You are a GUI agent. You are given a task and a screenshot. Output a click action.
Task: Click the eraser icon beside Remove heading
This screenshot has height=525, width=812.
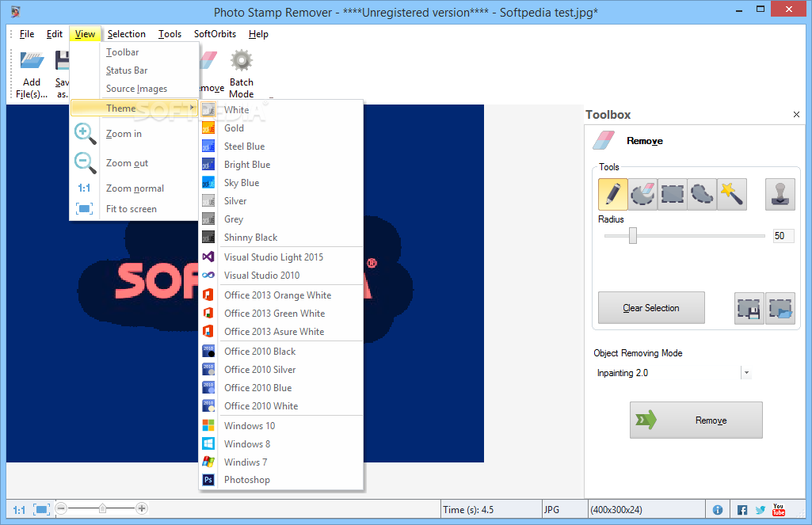(x=604, y=140)
